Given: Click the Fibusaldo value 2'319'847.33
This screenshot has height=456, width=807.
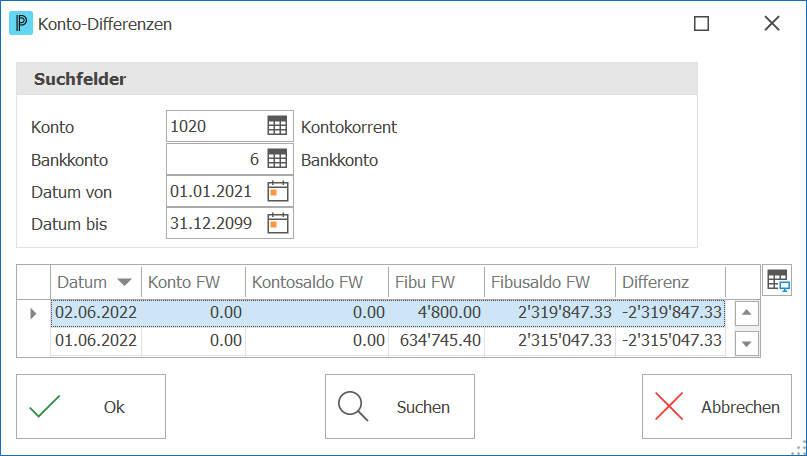Looking at the screenshot, I should pos(565,312).
